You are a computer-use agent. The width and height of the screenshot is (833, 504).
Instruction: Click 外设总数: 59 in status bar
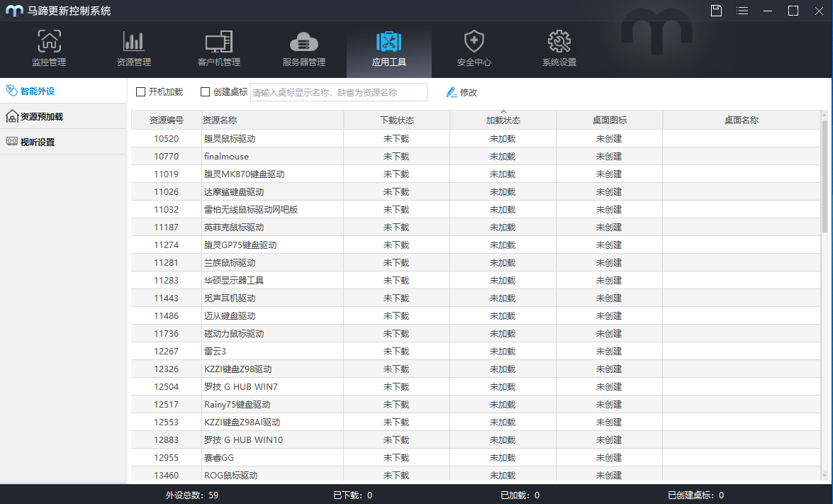192,495
